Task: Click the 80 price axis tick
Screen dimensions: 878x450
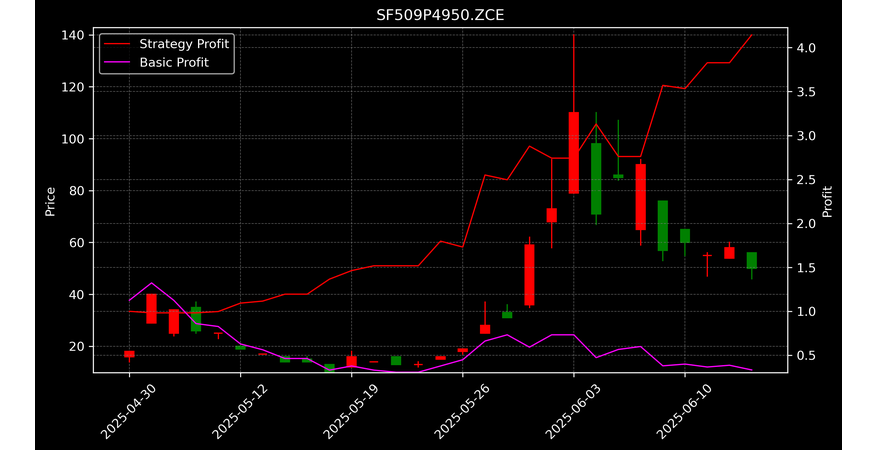Action: 76,191
